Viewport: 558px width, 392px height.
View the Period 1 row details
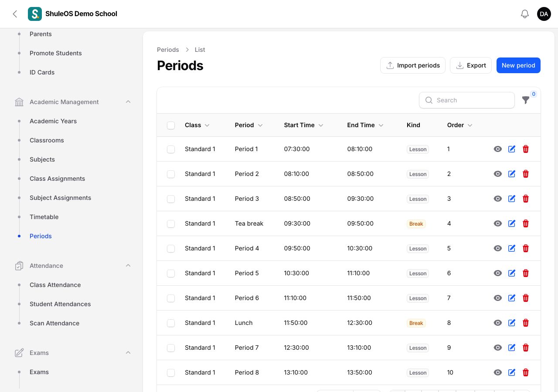tap(498, 149)
